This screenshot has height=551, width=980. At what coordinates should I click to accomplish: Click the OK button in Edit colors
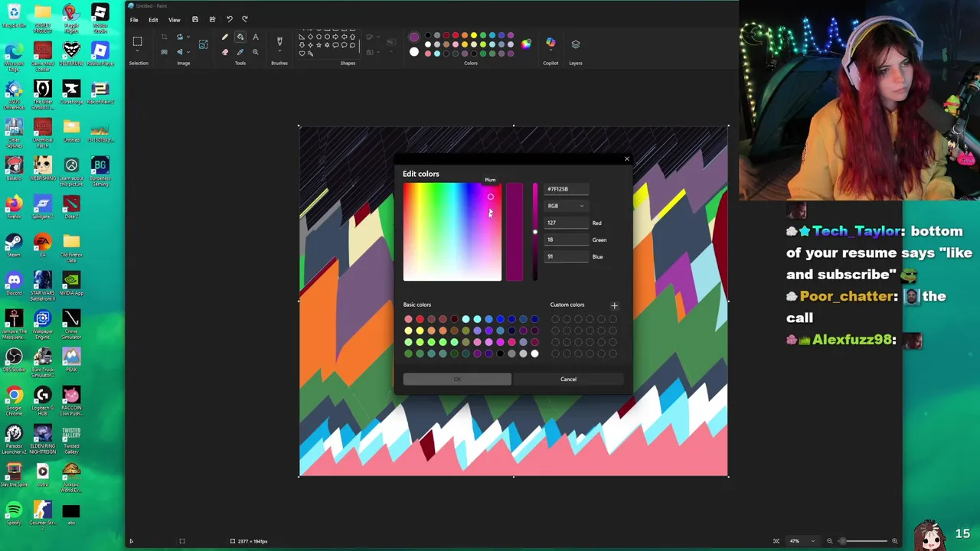point(457,379)
